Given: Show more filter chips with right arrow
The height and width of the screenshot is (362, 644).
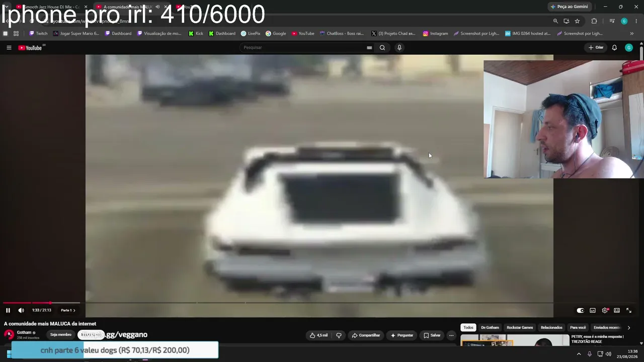Looking at the screenshot, I should (x=628, y=327).
